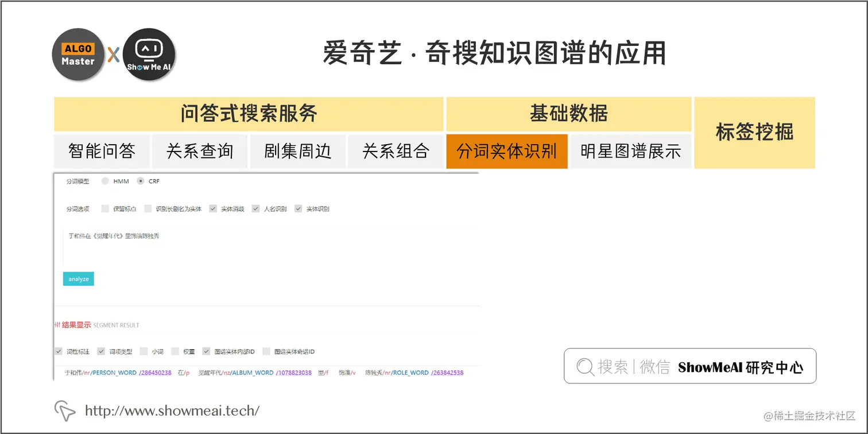Open the 标签挖掘 tab

click(x=754, y=133)
